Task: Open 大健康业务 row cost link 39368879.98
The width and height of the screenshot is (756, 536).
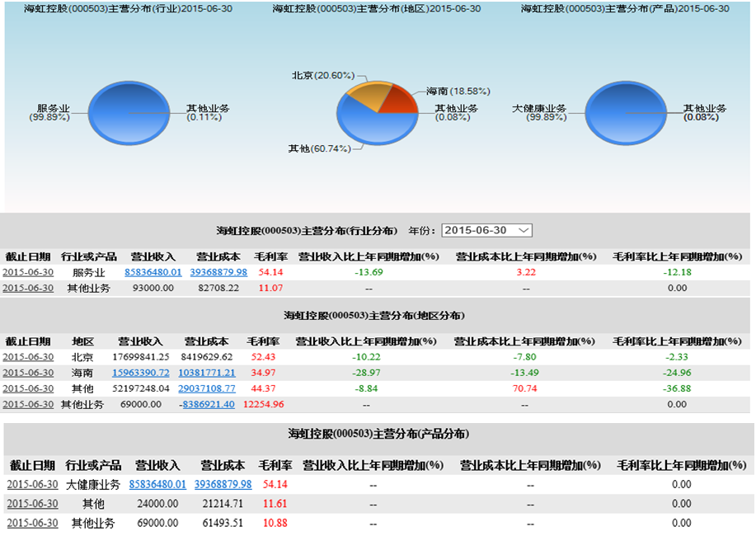Action: 223,484
